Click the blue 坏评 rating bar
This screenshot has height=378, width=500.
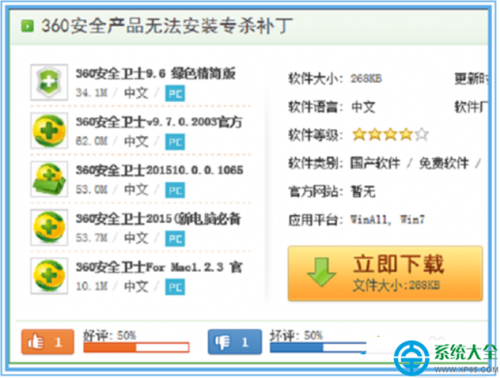pyautogui.click(x=318, y=347)
